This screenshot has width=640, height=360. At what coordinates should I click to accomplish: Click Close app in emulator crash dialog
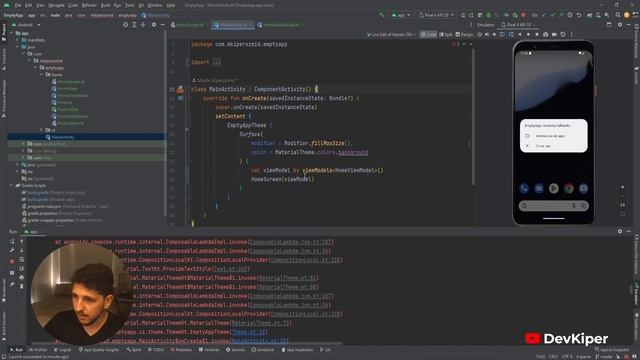tap(543, 146)
